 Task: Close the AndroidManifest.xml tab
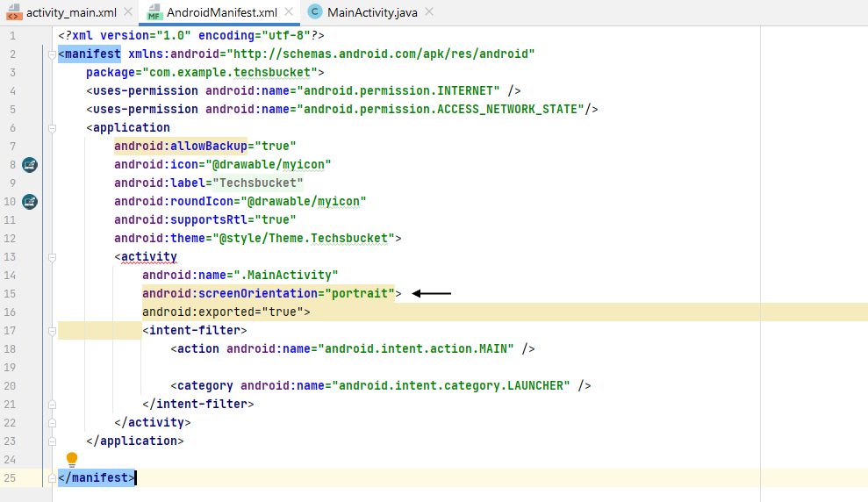(289, 11)
